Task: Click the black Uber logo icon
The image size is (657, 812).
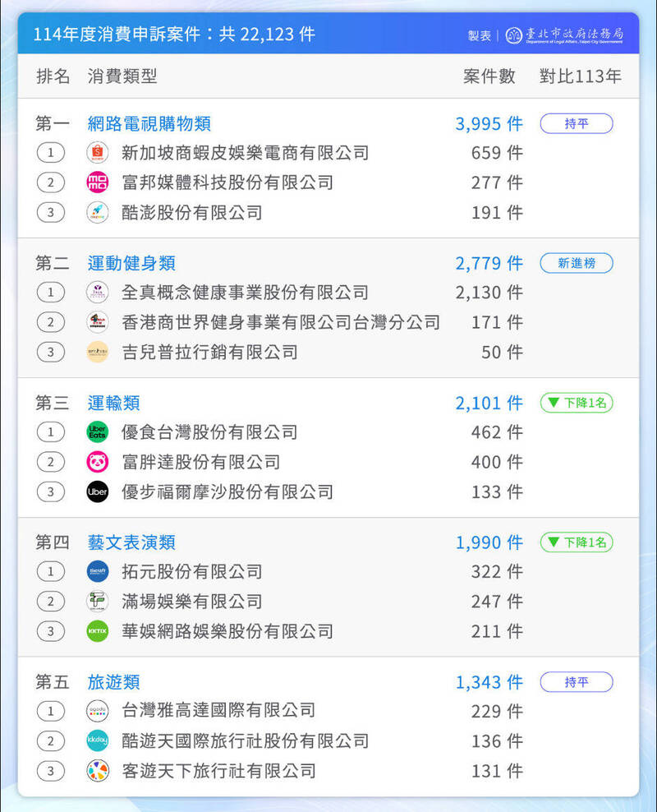Action: 98,491
